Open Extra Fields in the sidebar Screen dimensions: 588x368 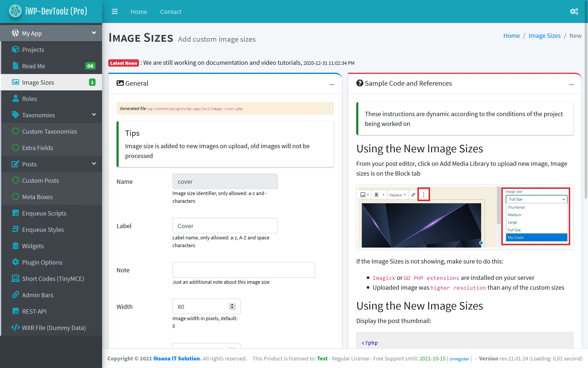(51, 147)
